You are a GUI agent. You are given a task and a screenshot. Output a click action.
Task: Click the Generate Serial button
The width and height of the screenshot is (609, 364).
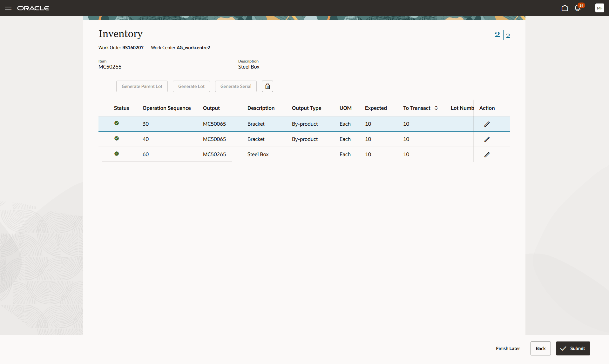pyautogui.click(x=235, y=86)
